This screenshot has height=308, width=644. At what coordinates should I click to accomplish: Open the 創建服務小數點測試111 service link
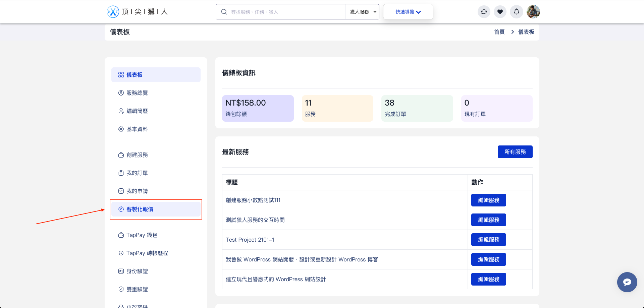tap(253, 200)
